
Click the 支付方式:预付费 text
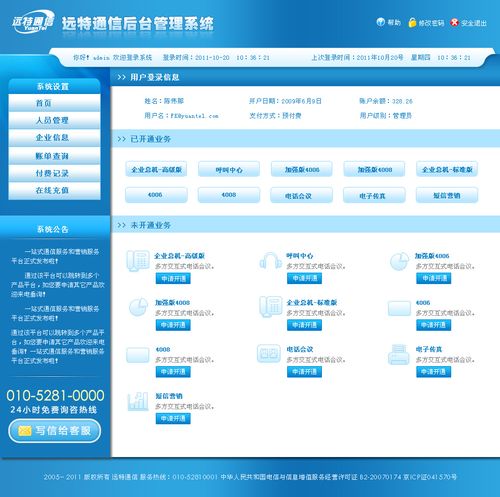pyautogui.click(x=275, y=116)
